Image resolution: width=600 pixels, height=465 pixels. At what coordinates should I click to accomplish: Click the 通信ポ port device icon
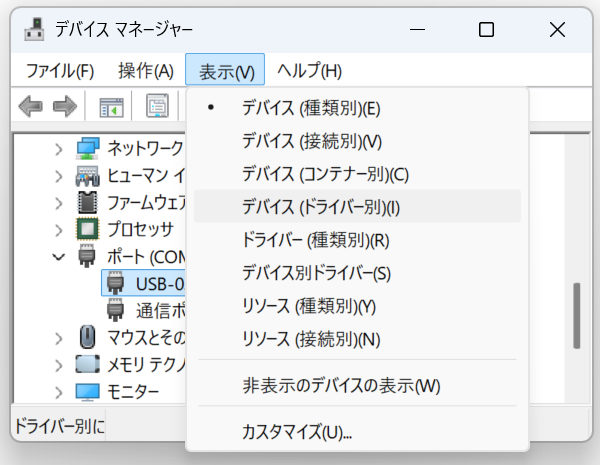click(115, 310)
